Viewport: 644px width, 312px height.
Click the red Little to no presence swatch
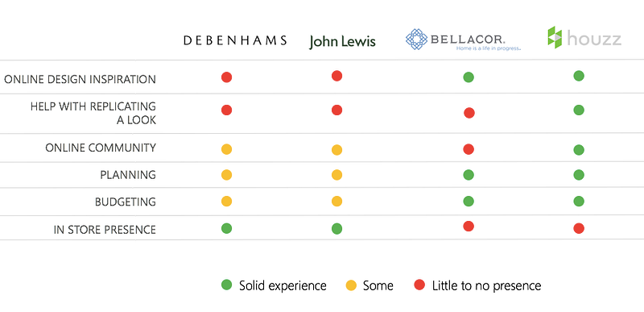(419, 285)
